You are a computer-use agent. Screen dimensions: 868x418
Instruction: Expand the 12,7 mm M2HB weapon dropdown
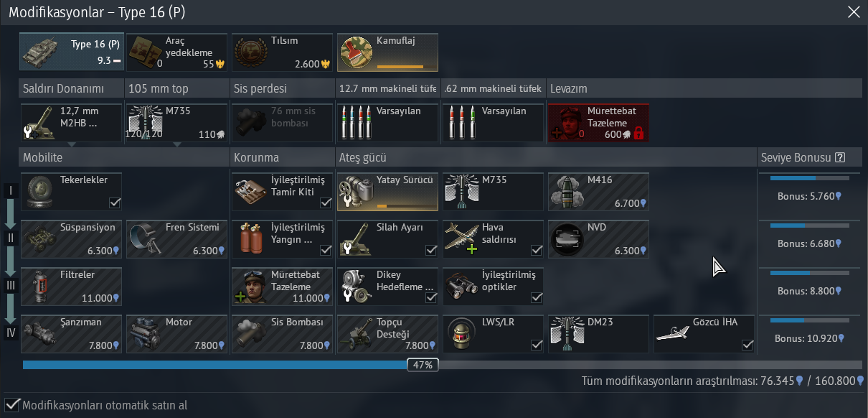pos(71,123)
